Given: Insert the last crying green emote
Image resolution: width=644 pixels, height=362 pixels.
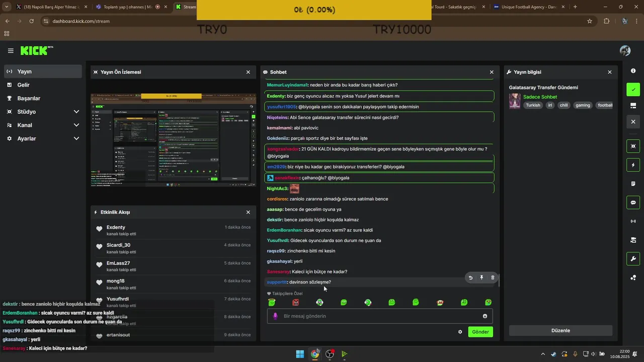Looking at the screenshot, I should click(488, 302).
